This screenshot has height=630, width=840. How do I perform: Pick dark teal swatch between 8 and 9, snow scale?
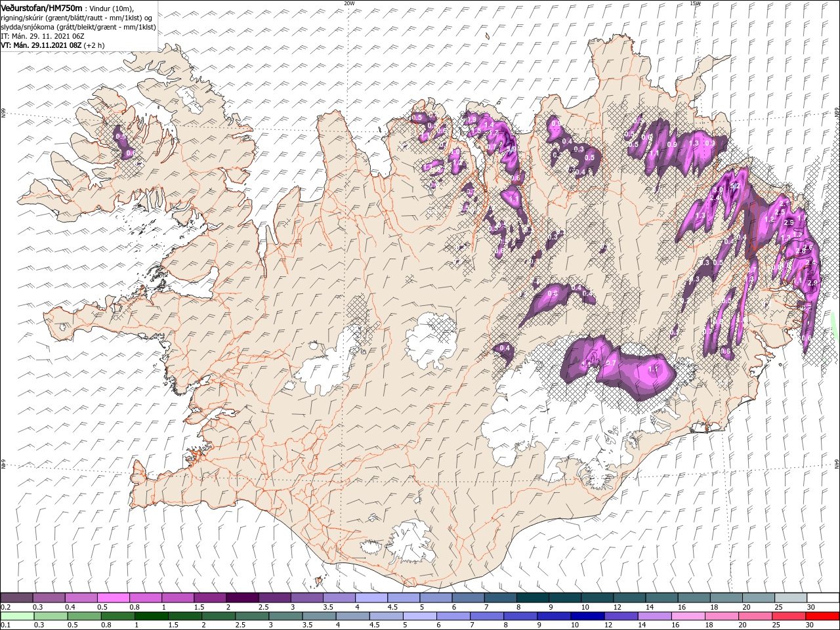532,598
